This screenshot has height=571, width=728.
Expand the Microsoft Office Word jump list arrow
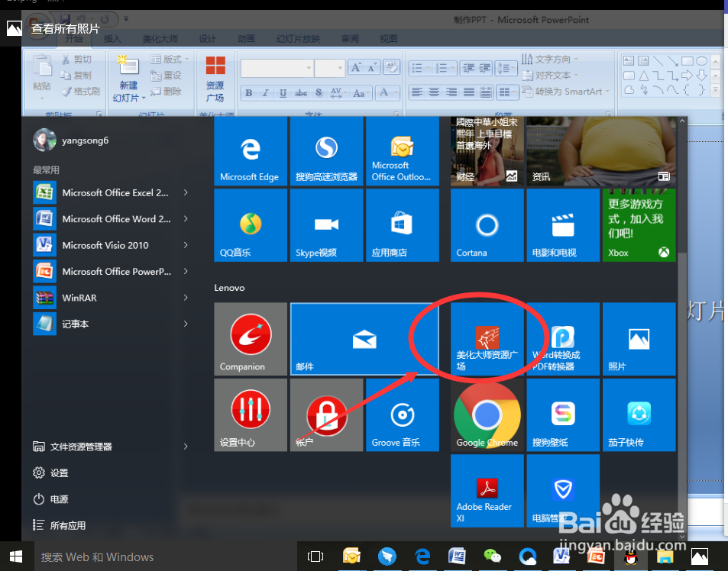(x=186, y=218)
